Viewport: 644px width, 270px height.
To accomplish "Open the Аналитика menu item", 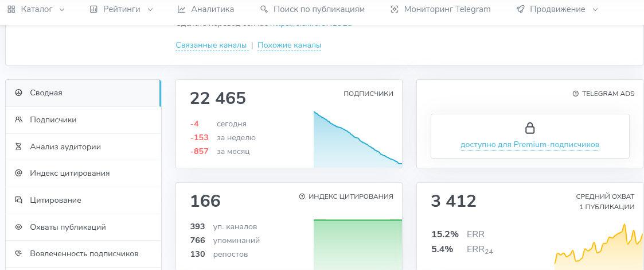I will [x=206, y=9].
